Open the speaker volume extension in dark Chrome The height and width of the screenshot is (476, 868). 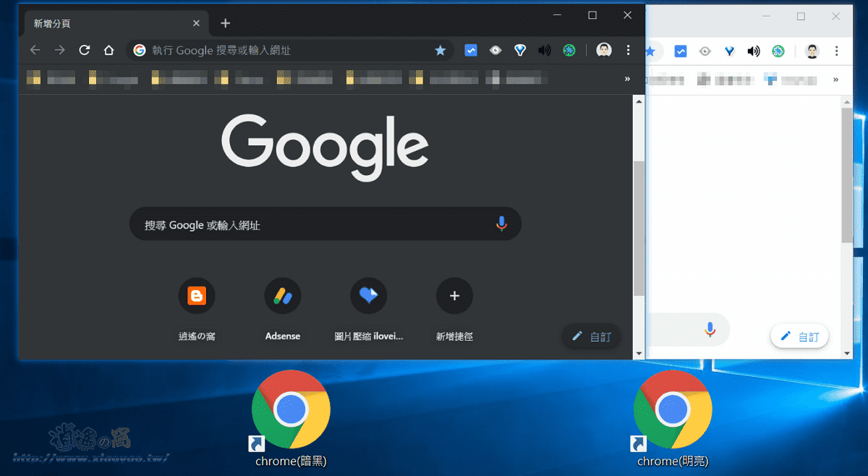tap(545, 50)
